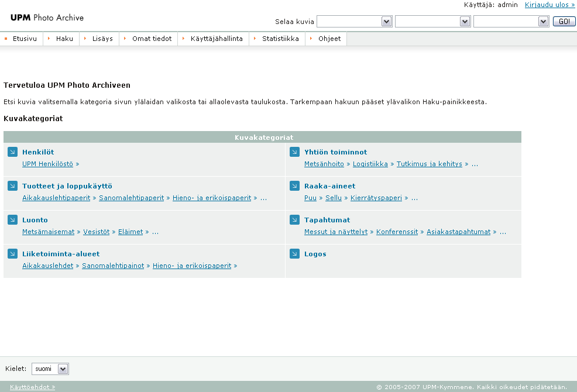Screen dimensions: 577x392
Task: Click the arrow icon beside Logos
Action: tap(294, 253)
